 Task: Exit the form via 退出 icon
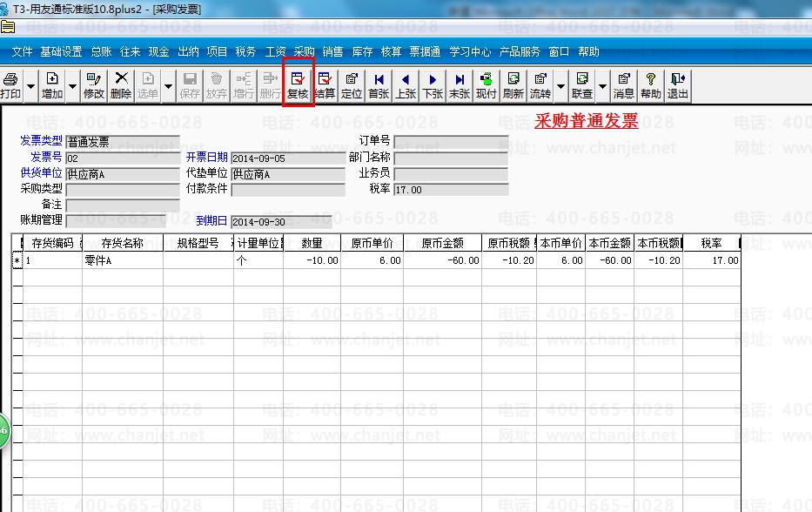[677, 85]
